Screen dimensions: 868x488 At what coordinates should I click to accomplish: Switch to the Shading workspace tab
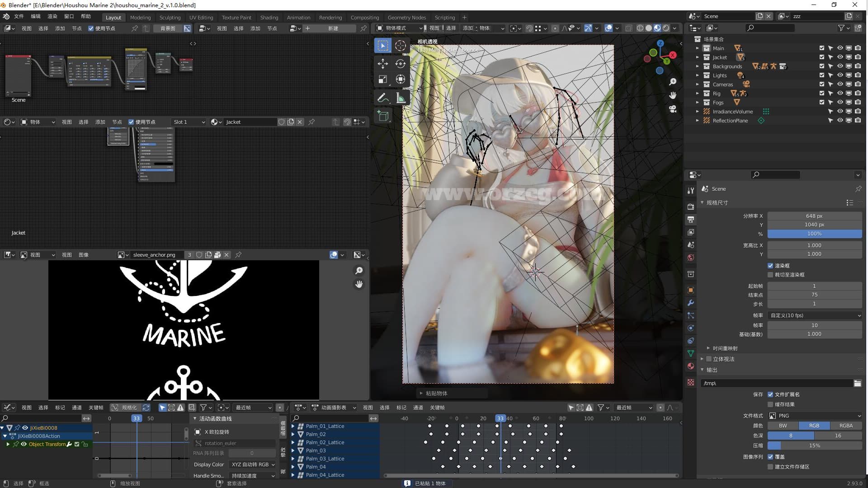click(269, 18)
